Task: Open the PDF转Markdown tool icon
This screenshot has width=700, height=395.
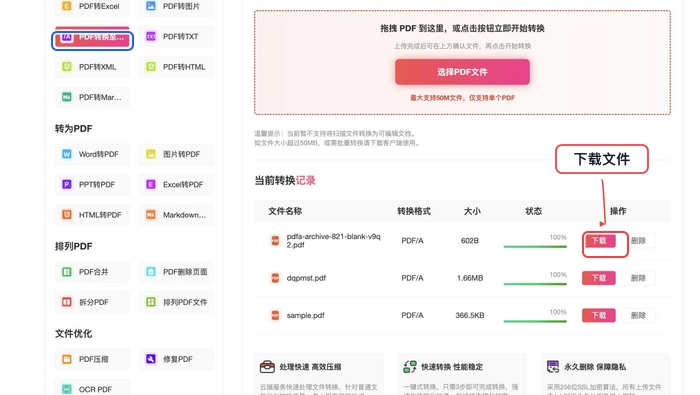Action: click(x=67, y=97)
